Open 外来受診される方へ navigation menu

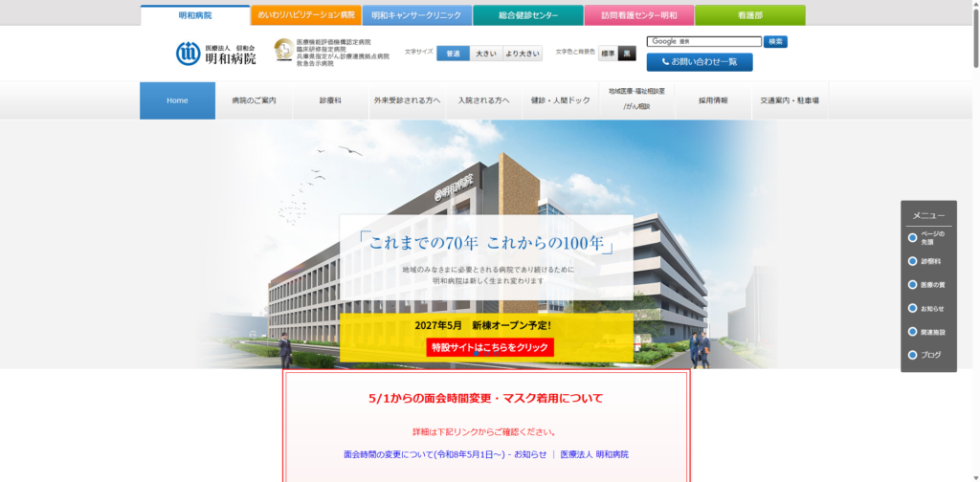click(407, 100)
